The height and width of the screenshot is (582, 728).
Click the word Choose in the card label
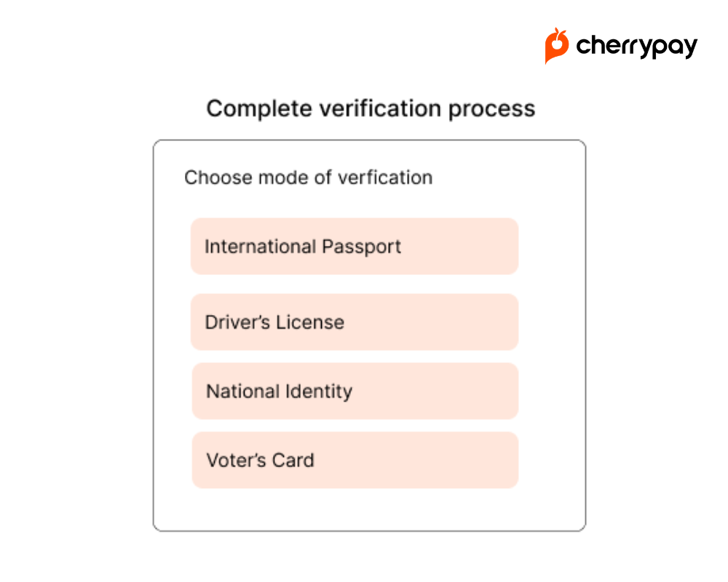(x=218, y=178)
